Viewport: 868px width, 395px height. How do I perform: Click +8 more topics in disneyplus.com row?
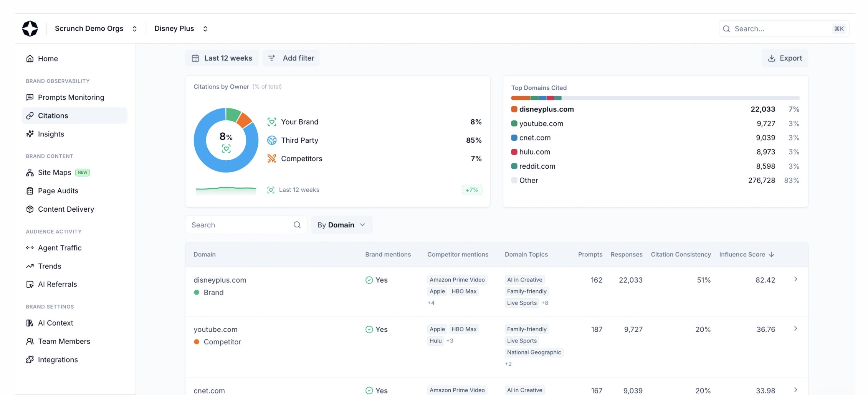[545, 303]
